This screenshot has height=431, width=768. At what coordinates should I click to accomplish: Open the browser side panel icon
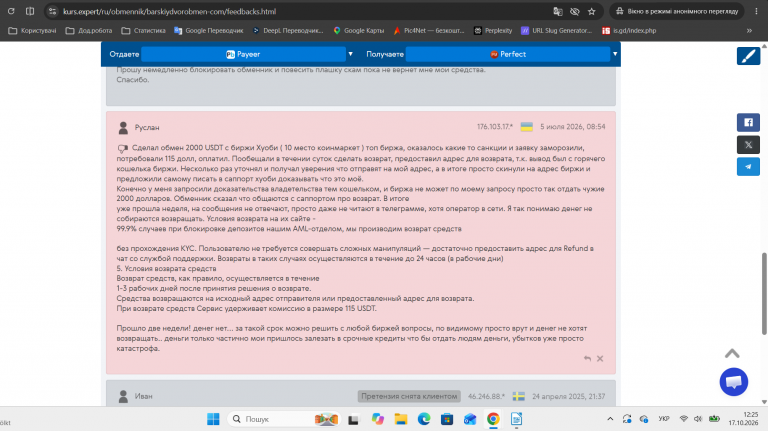[x=30, y=11]
